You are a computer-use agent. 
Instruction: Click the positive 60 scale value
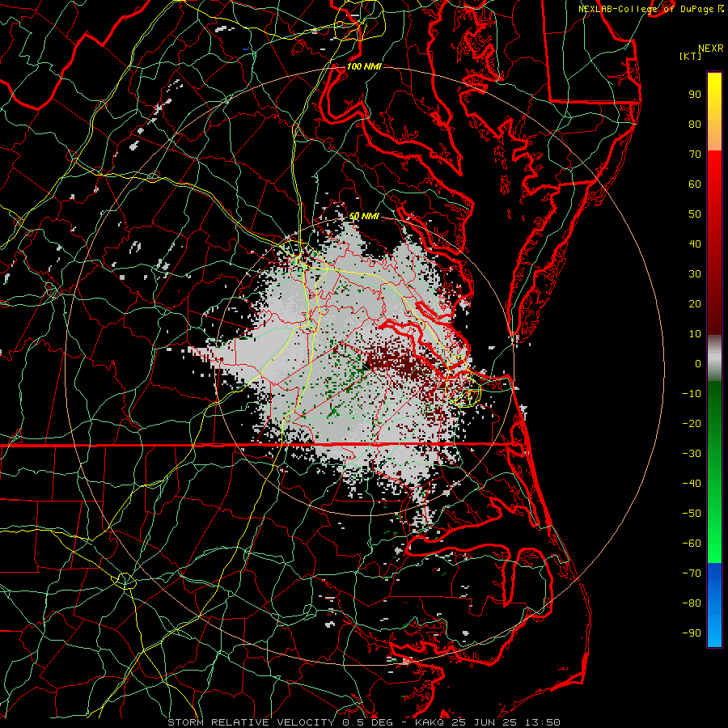[x=695, y=184]
